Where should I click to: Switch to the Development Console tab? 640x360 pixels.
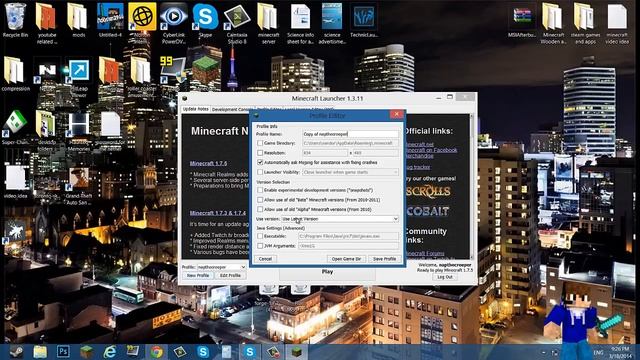coord(231,109)
